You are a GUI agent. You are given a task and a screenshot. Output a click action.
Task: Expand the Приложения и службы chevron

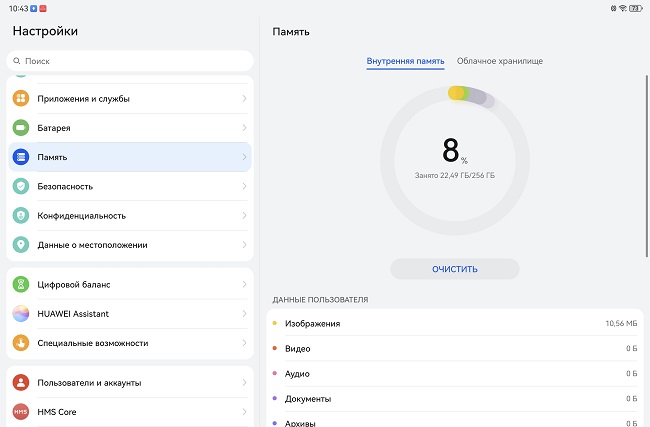click(244, 98)
